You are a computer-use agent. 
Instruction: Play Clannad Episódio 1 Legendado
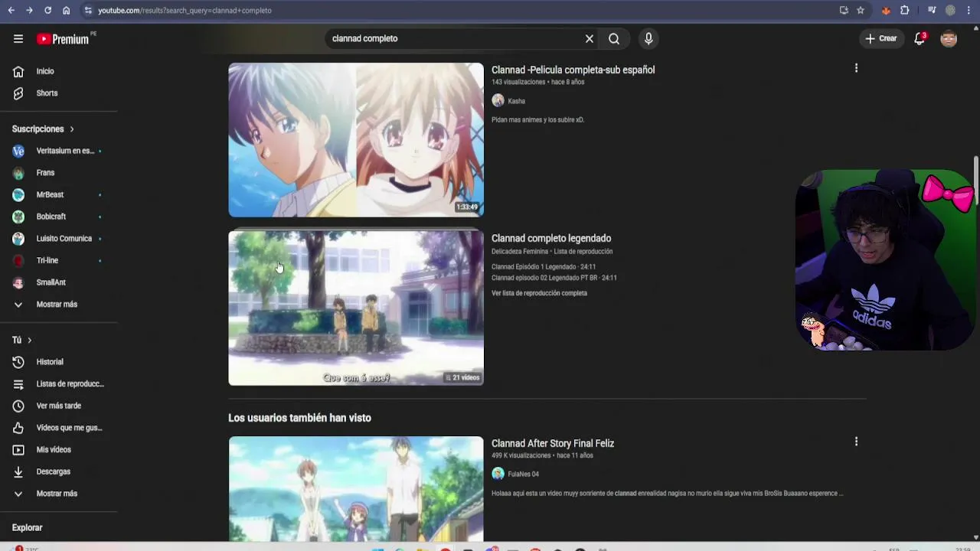(544, 267)
